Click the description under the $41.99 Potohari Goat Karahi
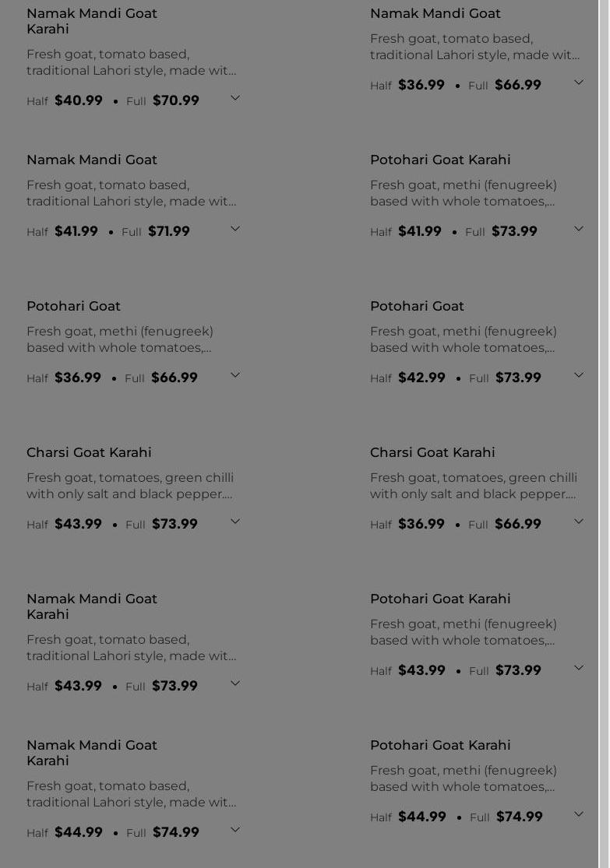Screen dimensions: 610x868 coord(463,193)
